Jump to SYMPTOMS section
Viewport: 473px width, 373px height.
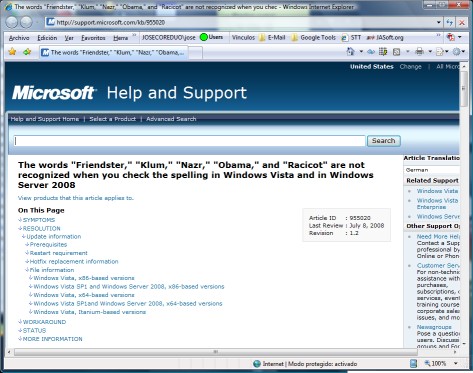click(39, 220)
